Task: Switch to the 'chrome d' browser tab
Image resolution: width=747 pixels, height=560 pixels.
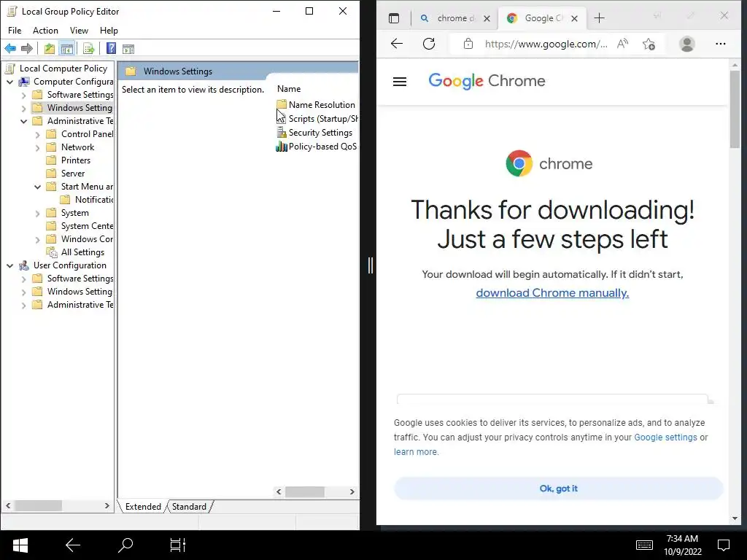Action: (x=455, y=18)
